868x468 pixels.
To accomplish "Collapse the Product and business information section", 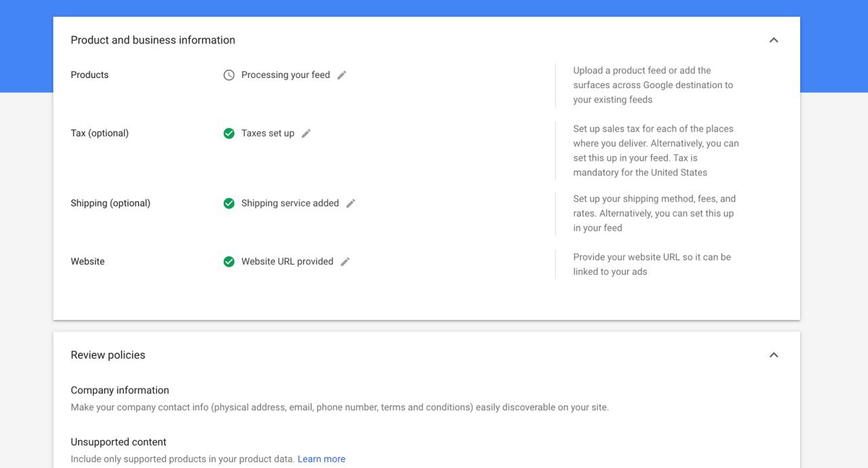I will (x=774, y=40).
